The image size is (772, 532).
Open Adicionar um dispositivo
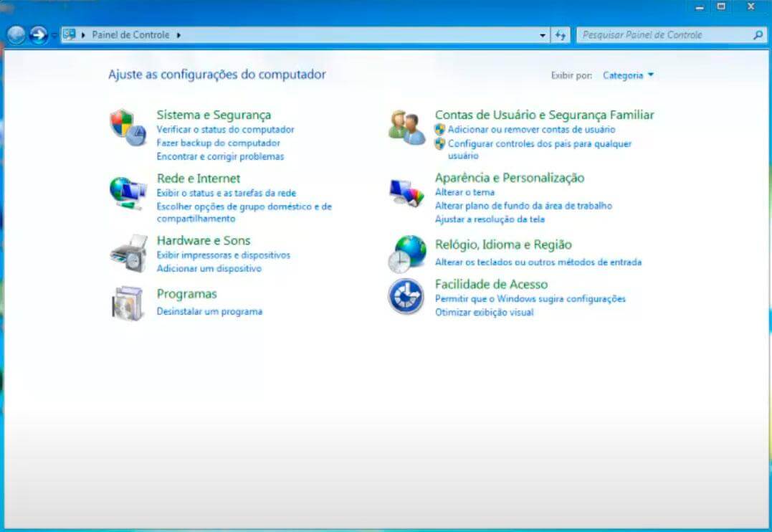[209, 268]
